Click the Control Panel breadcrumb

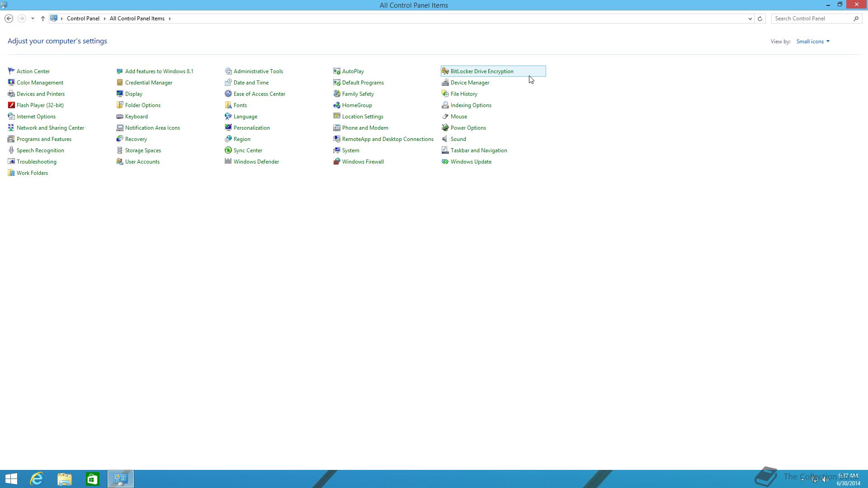(x=83, y=19)
